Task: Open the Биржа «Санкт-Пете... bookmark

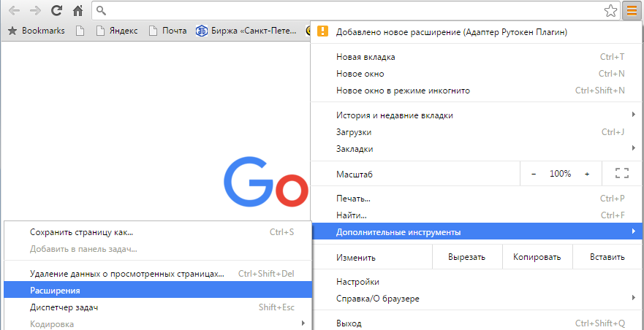Action: click(246, 31)
